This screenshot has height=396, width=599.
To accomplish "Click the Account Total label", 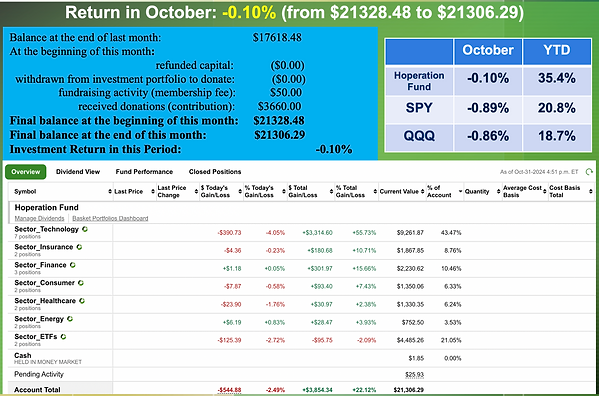I will tap(37, 390).
